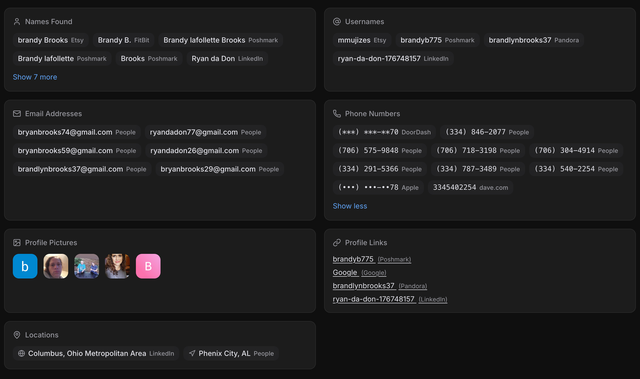Click the bryanbrooks74@gmail.com email chip

[77, 132]
